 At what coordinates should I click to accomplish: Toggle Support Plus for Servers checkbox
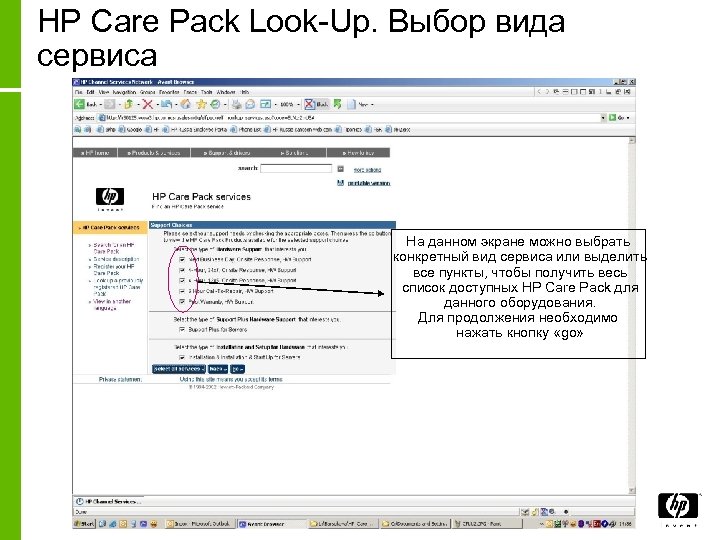pyautogui.click(x=182, y=329)
